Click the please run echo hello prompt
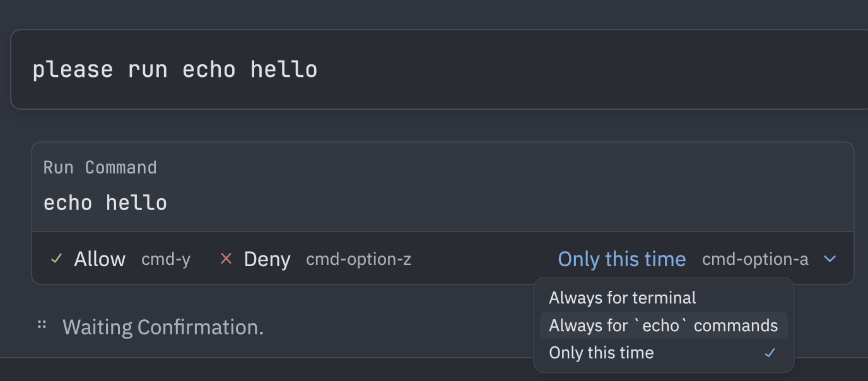This screenshot has height=381, width=868. (175, 69)
